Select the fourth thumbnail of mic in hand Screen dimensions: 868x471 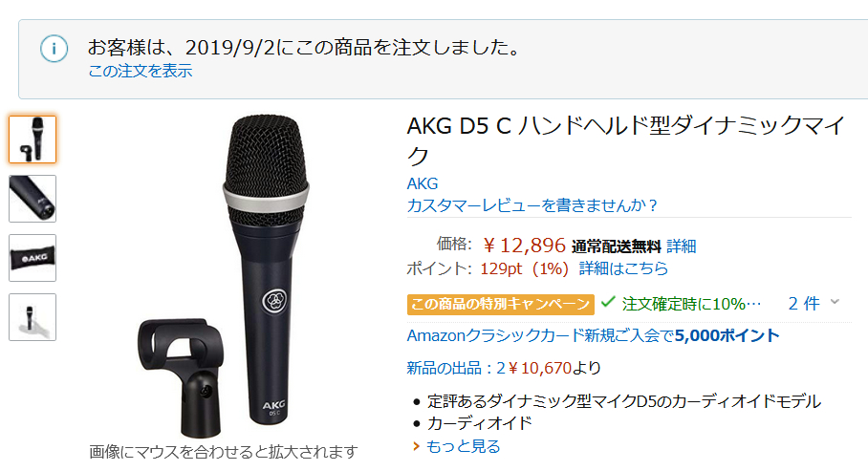(x=33, y=317)
